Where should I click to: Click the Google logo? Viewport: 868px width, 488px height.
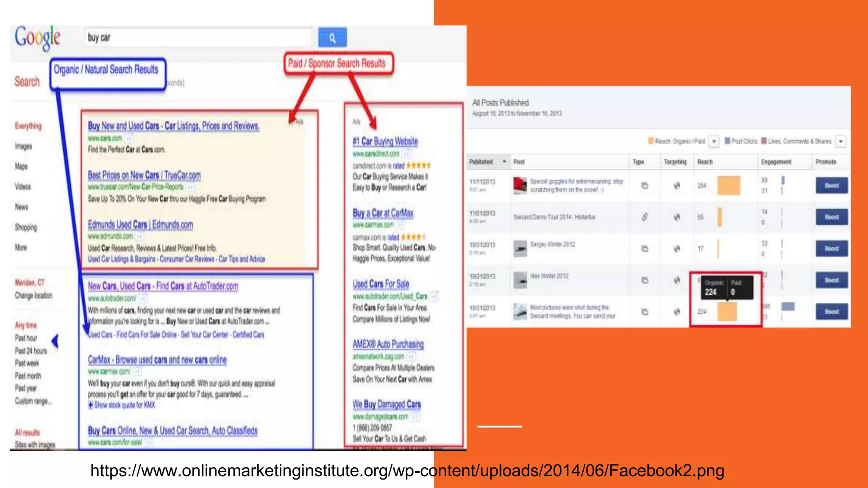[38, 38]
